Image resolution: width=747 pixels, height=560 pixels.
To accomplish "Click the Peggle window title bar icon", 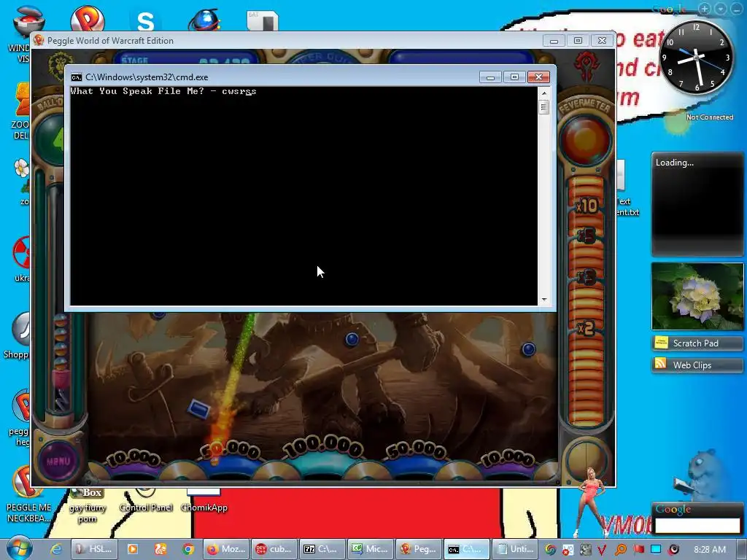I will [39, 41].
